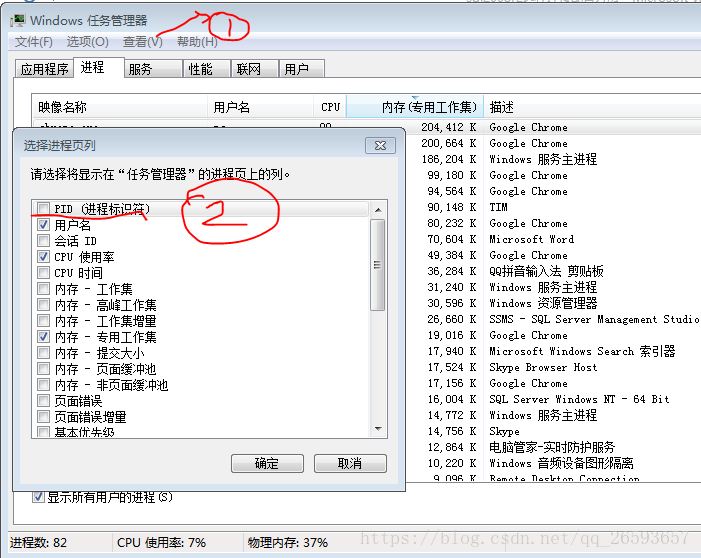
Task: Switch to the 联网 tab
Action: tap(255, 69)
